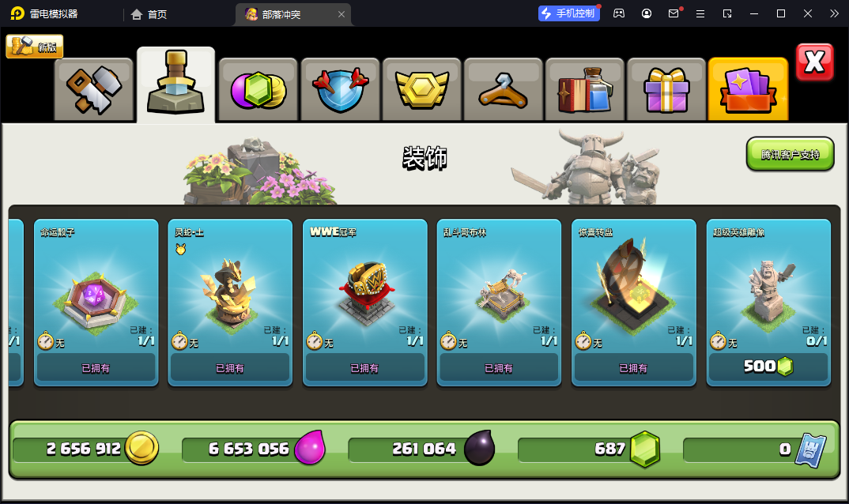Open the purple gift box tab
Image resolution: width=849 pixels, height=504 pixels.
[x=666, y=89]
